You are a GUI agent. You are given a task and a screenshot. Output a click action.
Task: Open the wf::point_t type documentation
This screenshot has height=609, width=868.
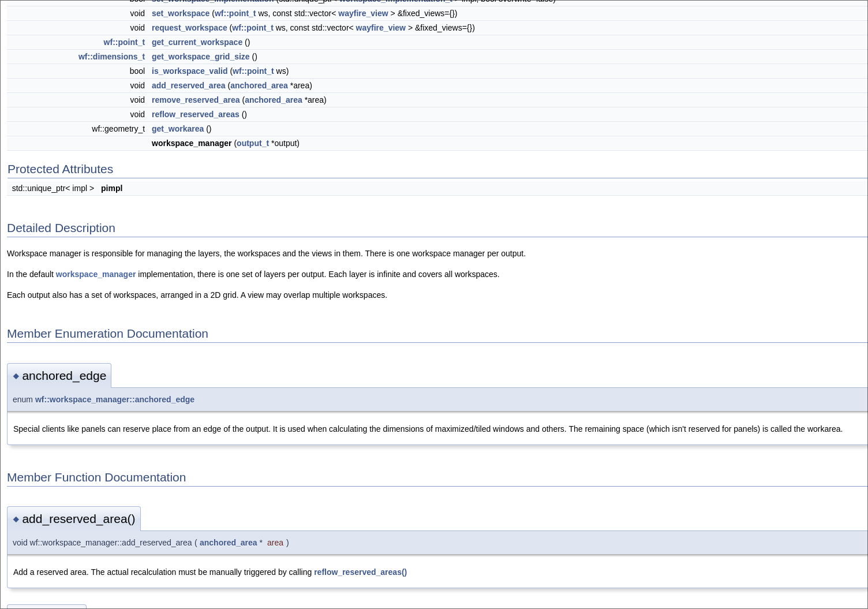(124, 42)
